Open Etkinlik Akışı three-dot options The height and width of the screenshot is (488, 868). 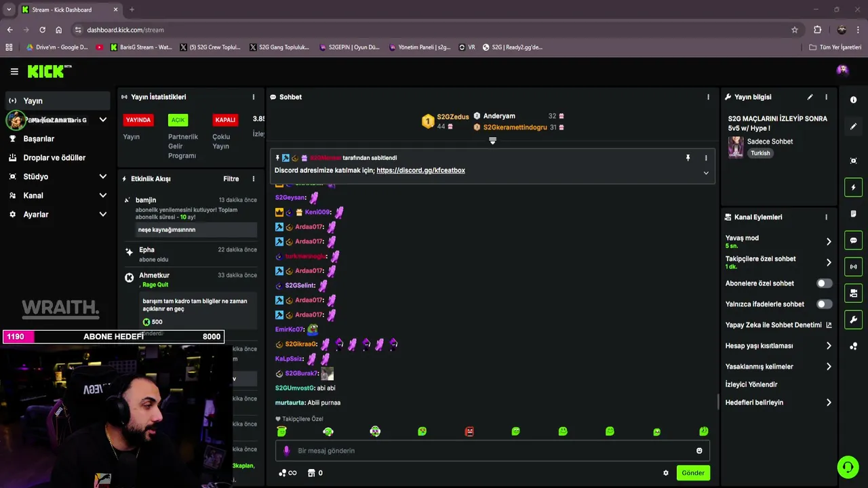tap(254, 179)
